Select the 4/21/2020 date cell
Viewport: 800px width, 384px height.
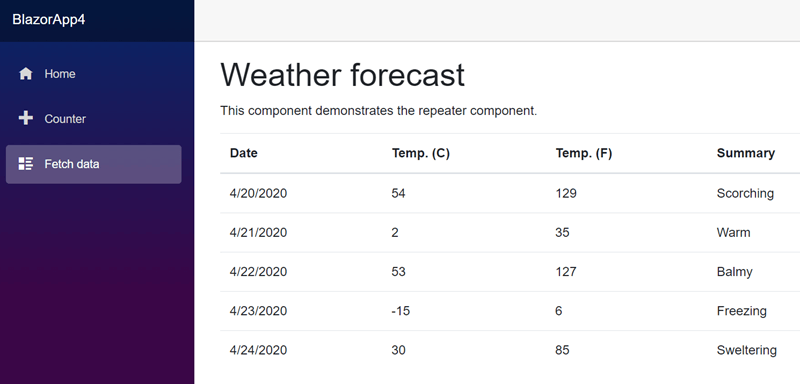(259, 233)
